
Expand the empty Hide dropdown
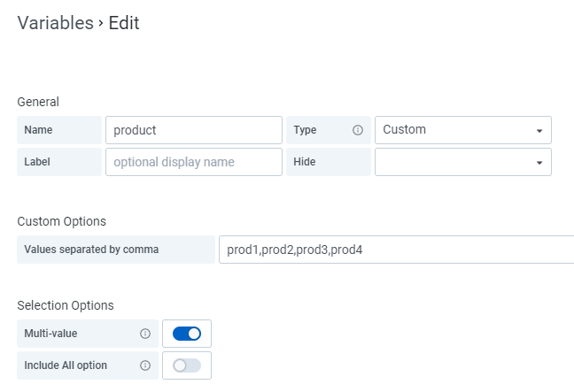coord(462,162)
